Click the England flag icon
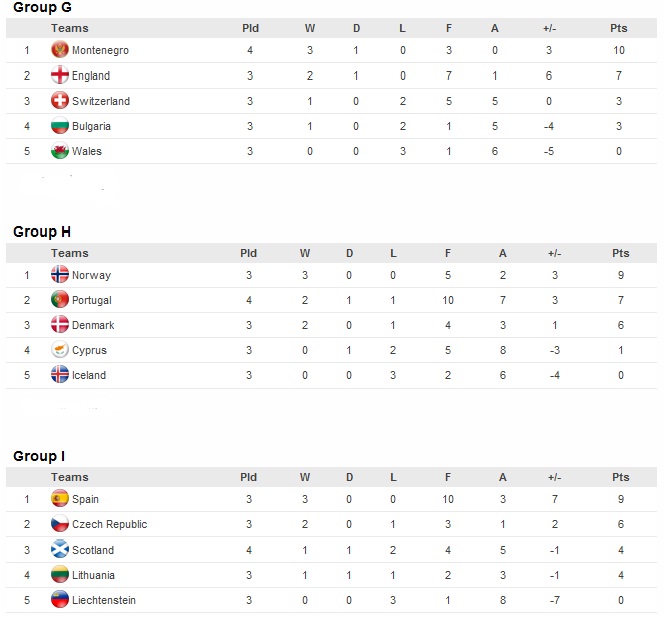 tap(60, 75)
